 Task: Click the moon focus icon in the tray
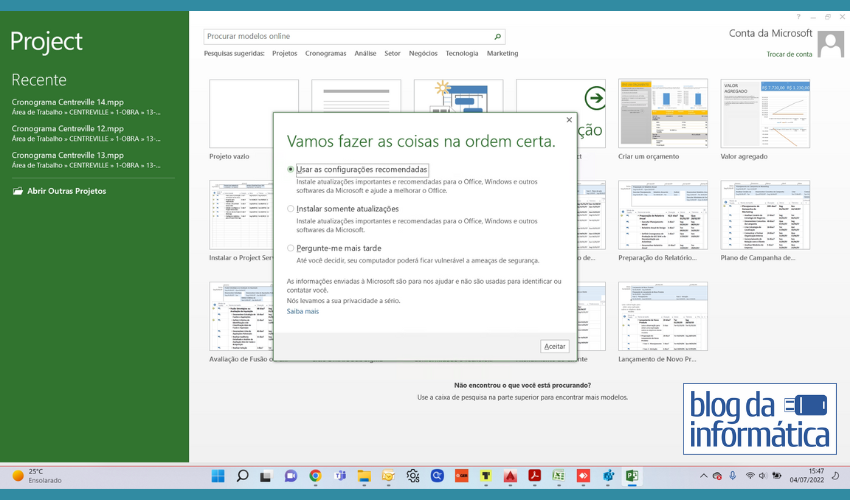(835, 476)
